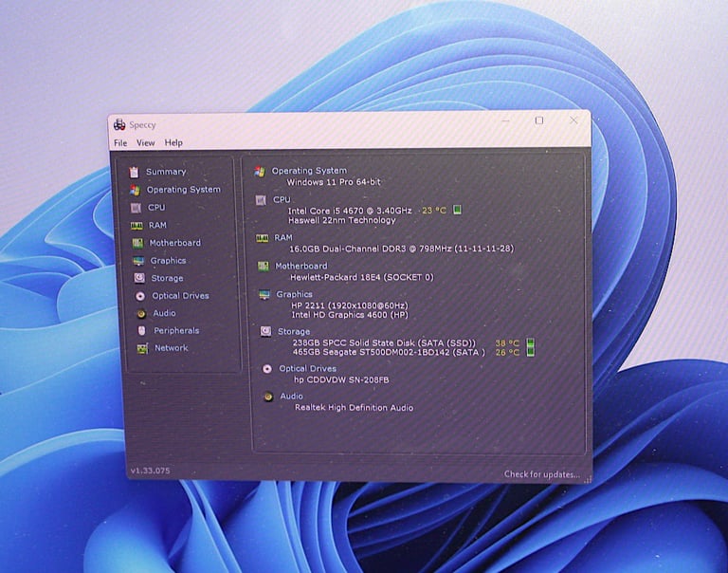Click the CPU chip icon in sidebar
This screenshot has width=728, height=573.
(x=136, y=207)
